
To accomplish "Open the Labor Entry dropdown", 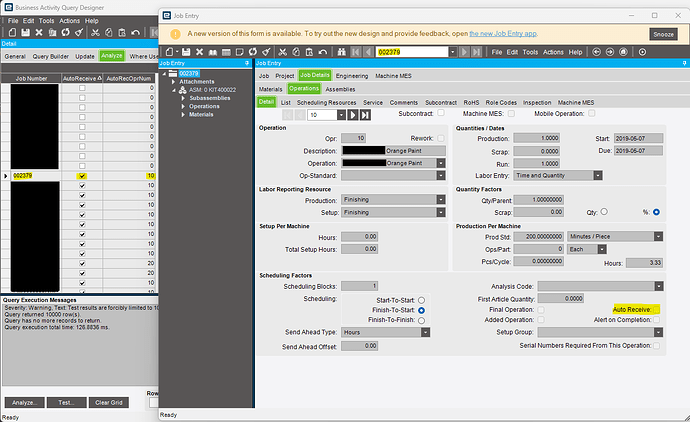I will coord(598,175).
